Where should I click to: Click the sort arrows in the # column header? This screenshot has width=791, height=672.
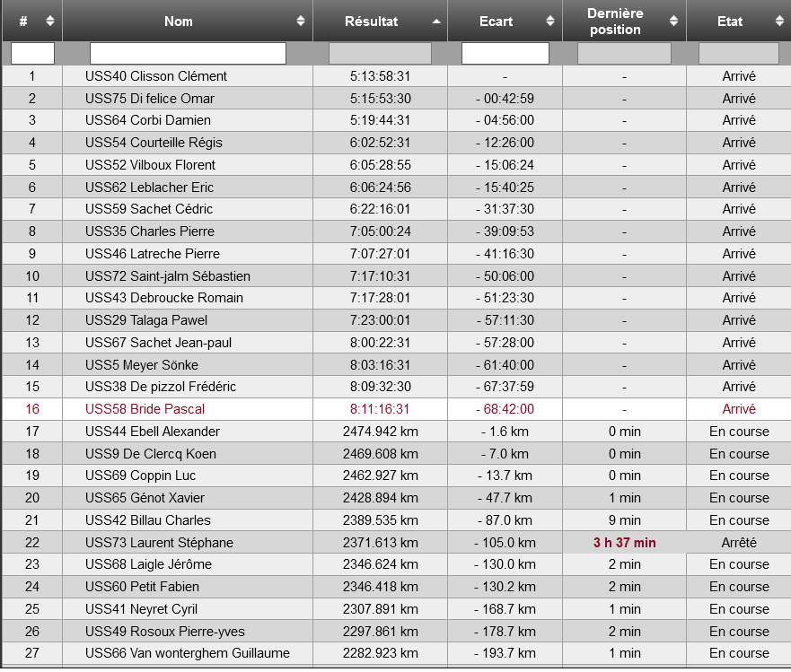pyautogui.click(x=49, y=21)
